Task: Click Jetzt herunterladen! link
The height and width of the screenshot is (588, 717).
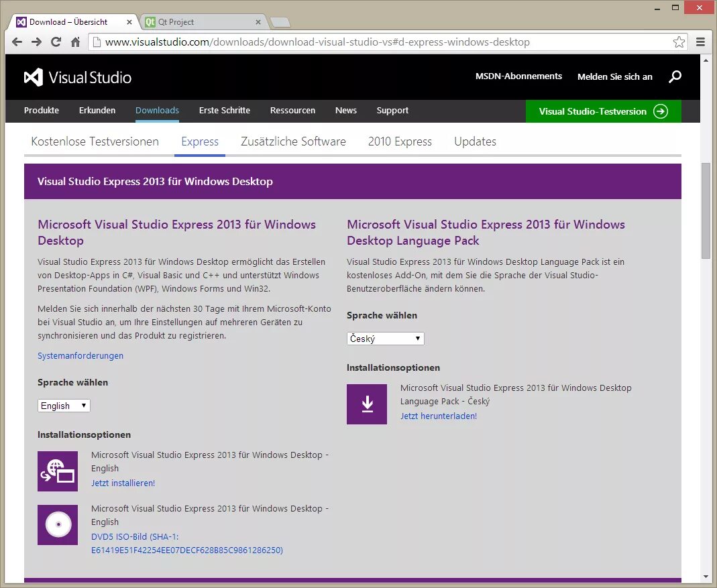Action: tap(439, 416)
